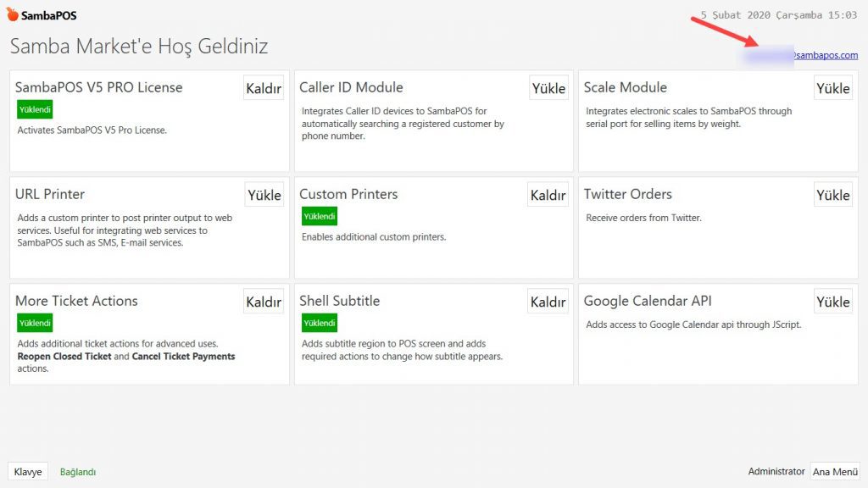Click the Yüklendi badge under Custom Printers

tap(320, 216)
